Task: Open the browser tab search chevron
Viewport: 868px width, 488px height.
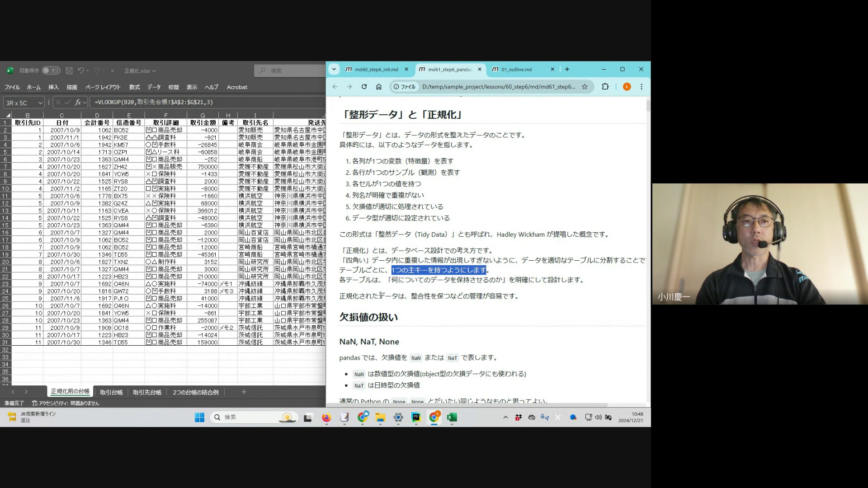Action: (334, 69)
